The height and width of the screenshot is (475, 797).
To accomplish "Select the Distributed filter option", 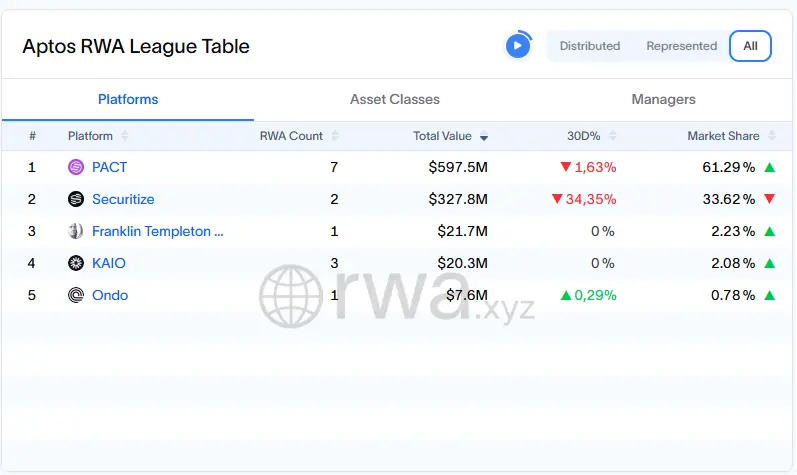I will tap(590, 46).
